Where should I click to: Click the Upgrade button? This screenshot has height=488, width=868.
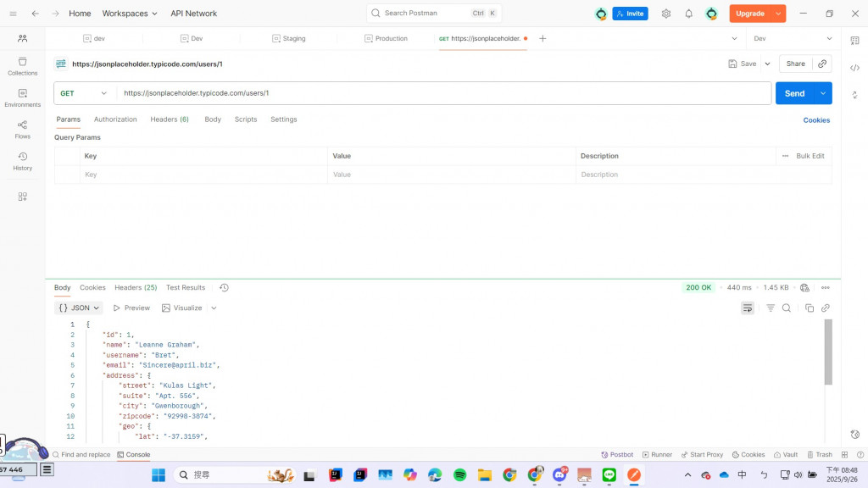pos(750,14)
